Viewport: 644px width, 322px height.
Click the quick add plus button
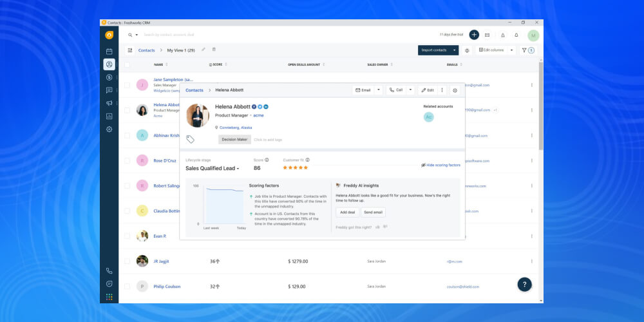click(x=474, y=35)
